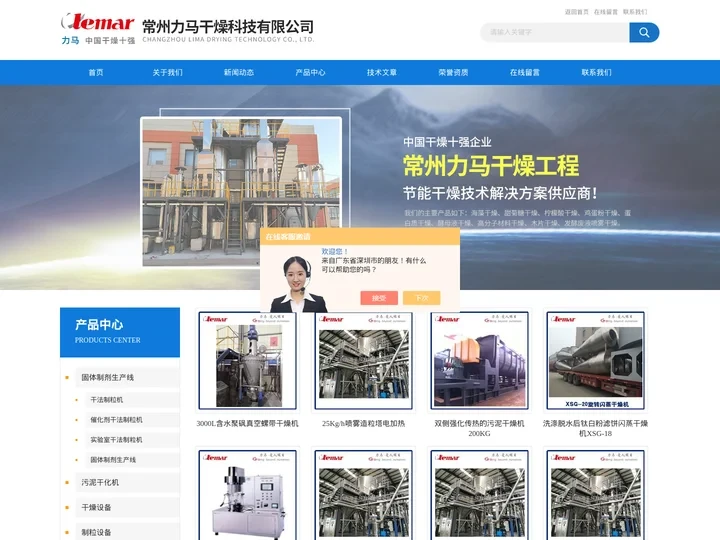Click the 3000L含水聚砜真空螺带干燥机 title link
This screenshot has width=720, height=540.
tap(248, 423)
